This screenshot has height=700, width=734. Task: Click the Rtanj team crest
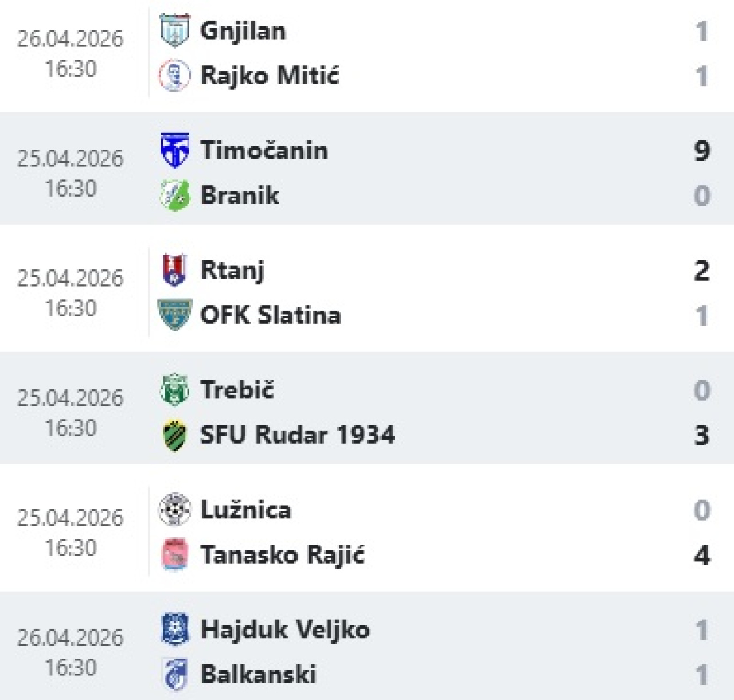174,270
